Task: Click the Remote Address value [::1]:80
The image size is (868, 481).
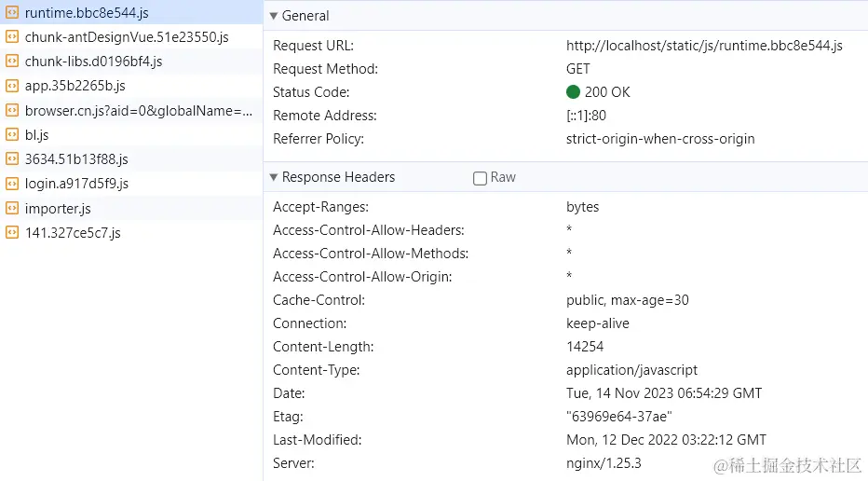Action: 586,116
